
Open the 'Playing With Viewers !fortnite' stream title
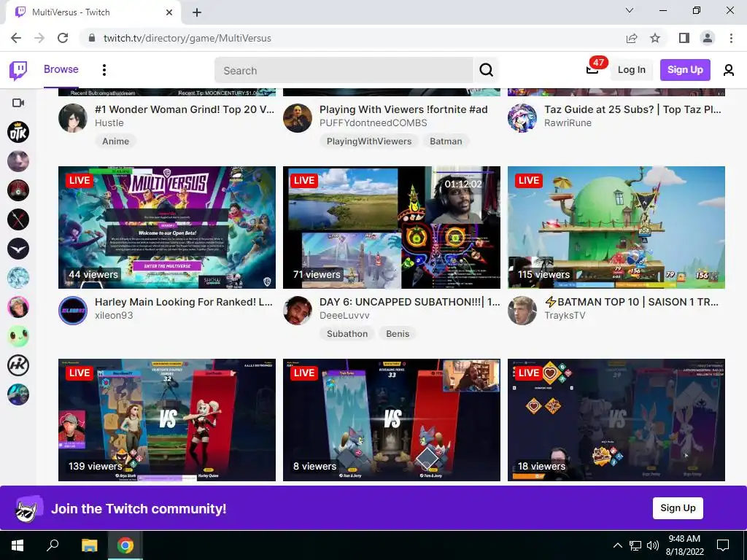[403, 109]
